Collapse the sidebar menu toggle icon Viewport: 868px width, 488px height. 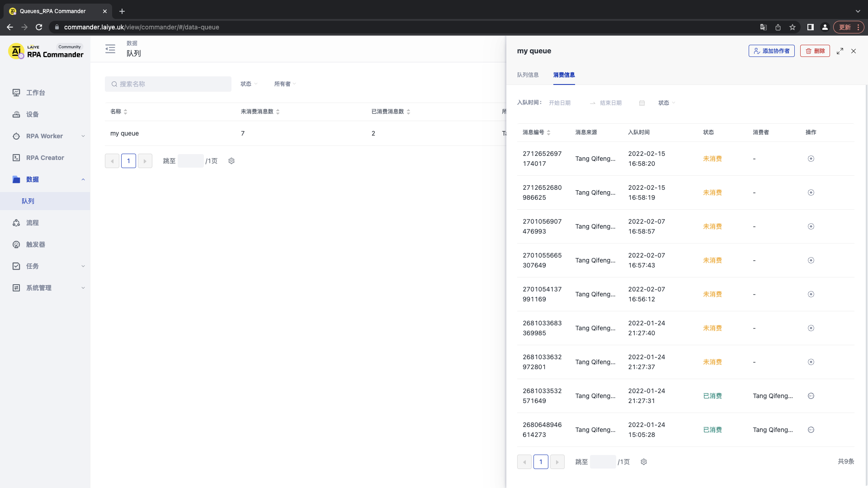click(x=110, y=49)
